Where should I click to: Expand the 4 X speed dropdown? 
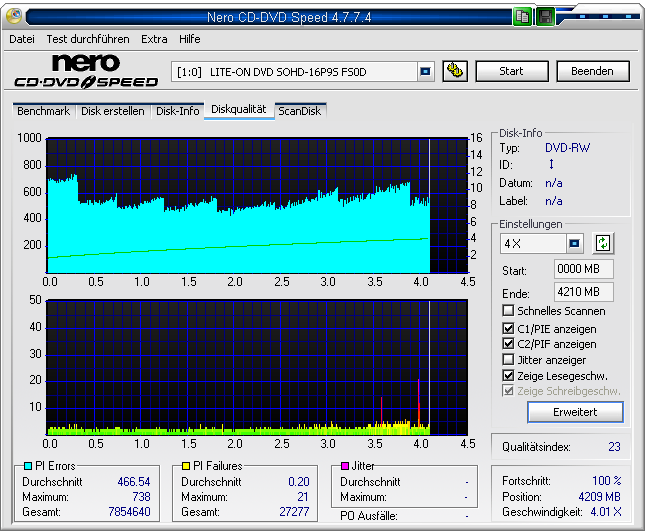[574, 243]
